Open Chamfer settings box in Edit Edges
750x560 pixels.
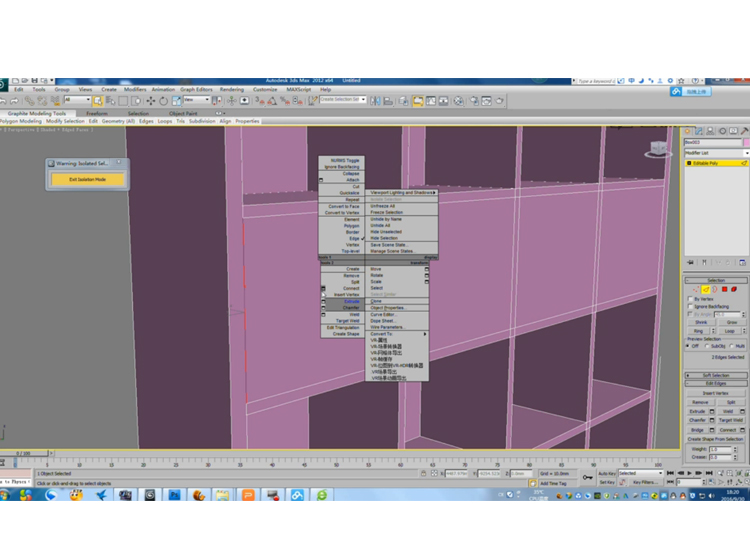click(x=712, y=420)
